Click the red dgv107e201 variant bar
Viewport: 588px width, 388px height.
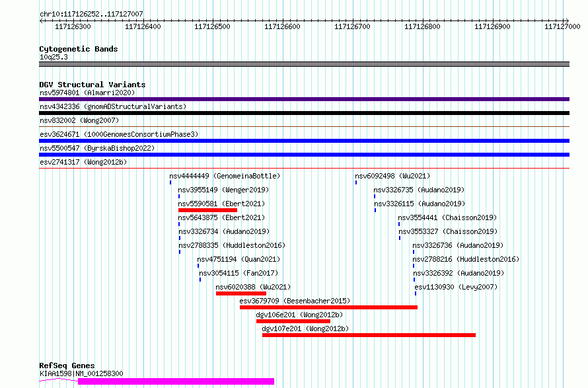pos(369,335)
